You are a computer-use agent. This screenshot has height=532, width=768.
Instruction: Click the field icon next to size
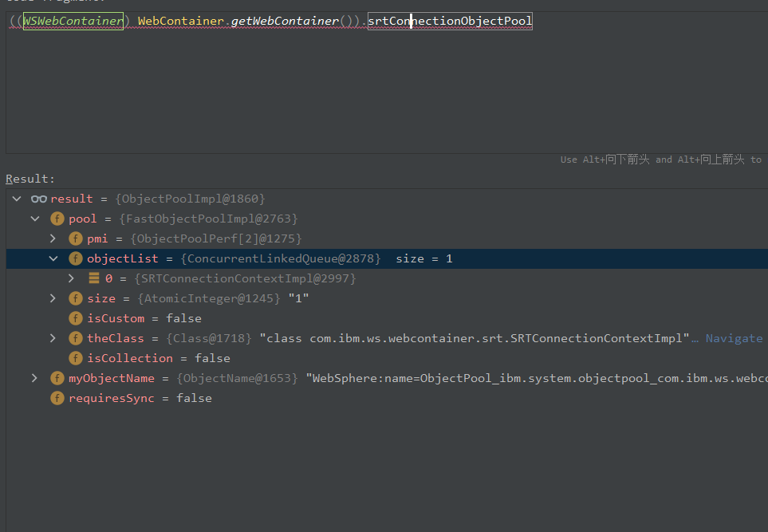tap(76, 298)
